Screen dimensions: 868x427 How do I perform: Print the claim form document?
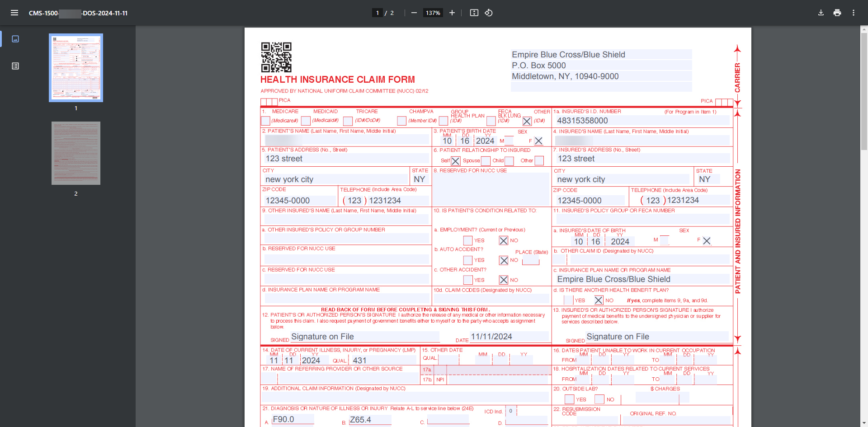point(837,13)
